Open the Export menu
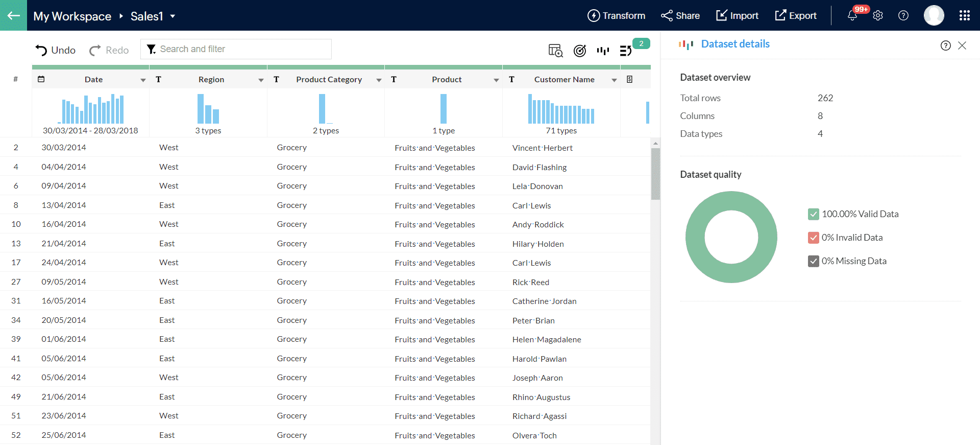The height and width of the screenshot is (445, 980). click(x=796, y=16)
